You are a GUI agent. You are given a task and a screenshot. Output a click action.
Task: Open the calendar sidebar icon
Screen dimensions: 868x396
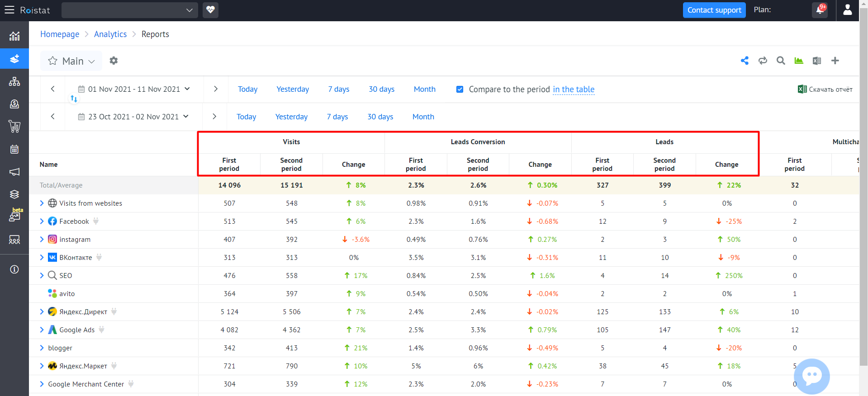[14, 149]
